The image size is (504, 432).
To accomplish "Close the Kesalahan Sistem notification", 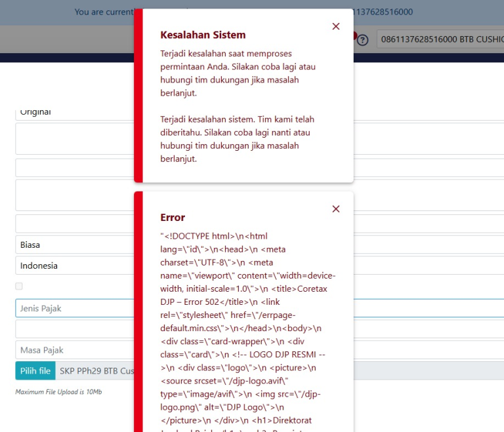I will tap(336, 26).
